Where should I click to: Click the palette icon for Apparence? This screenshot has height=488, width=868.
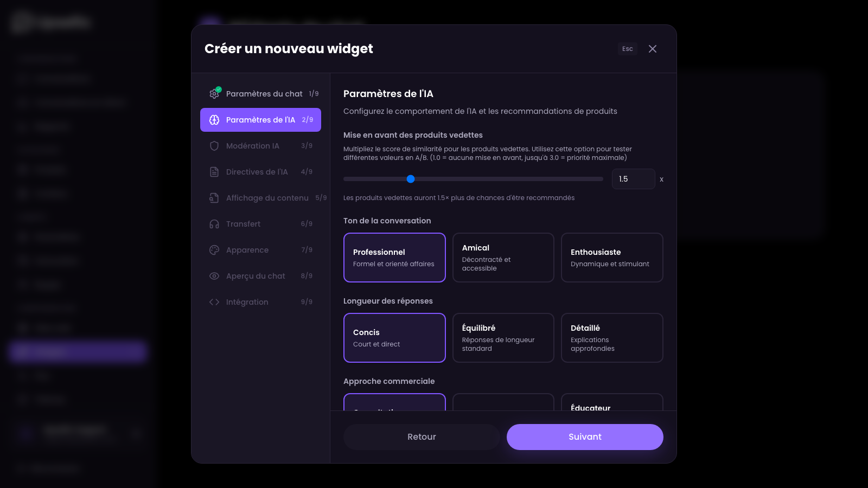[x=214, y=250]
